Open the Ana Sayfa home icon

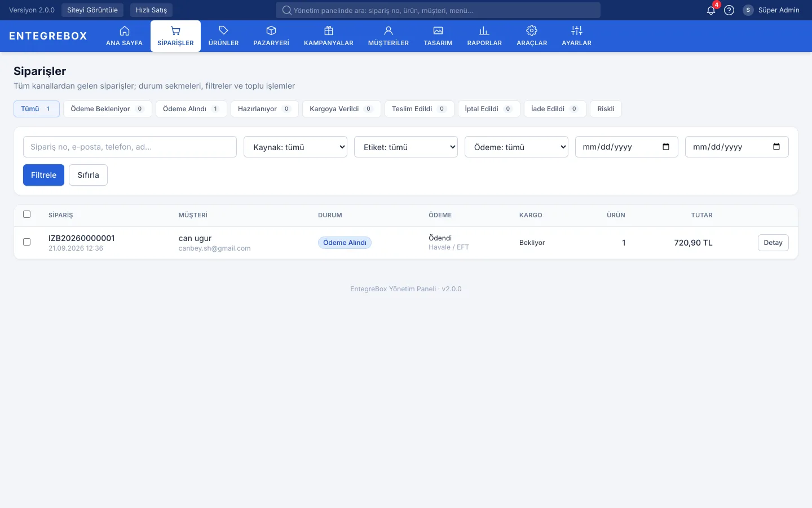(125, 31)
